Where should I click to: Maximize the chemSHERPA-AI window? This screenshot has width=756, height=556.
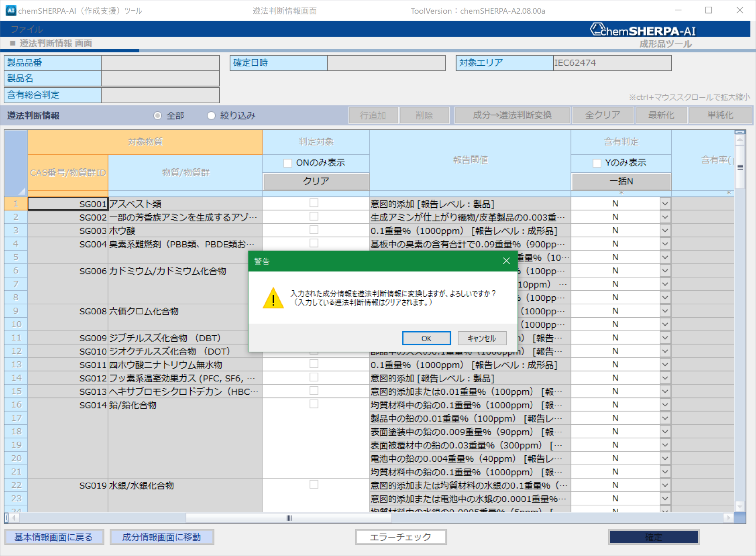coord(708,10)
